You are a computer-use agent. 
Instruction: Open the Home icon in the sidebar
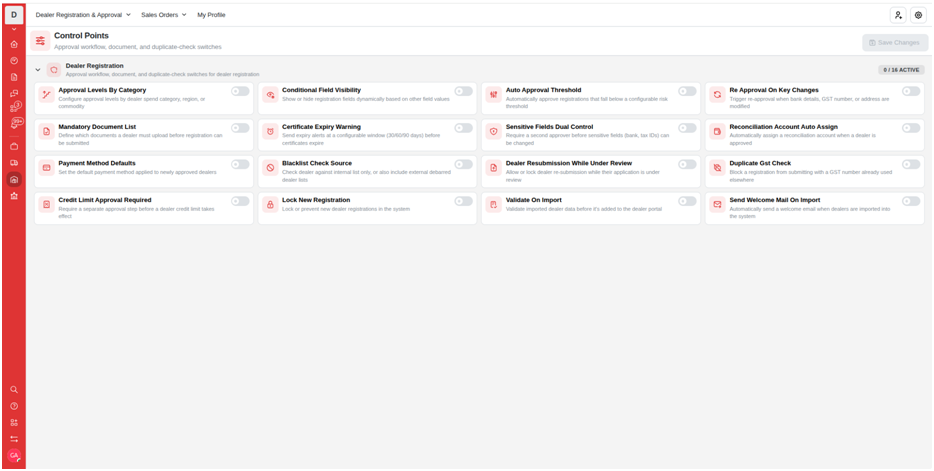tap(14, 44)
